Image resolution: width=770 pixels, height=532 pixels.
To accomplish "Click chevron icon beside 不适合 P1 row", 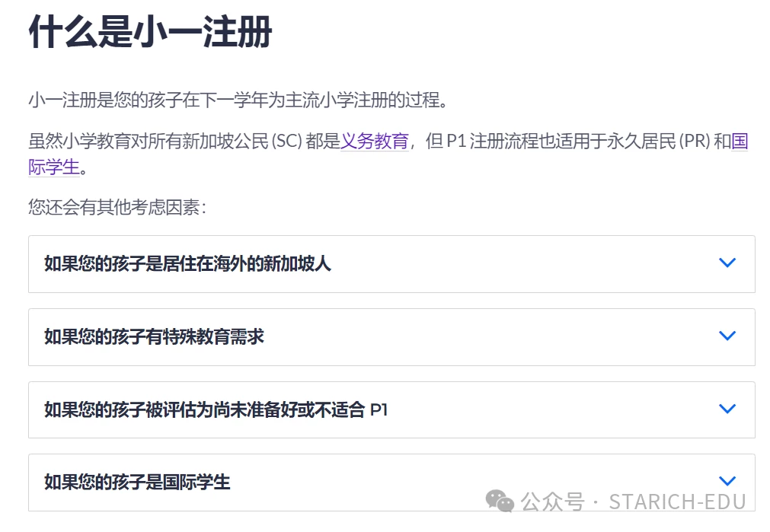I will [x=727, y=409].
